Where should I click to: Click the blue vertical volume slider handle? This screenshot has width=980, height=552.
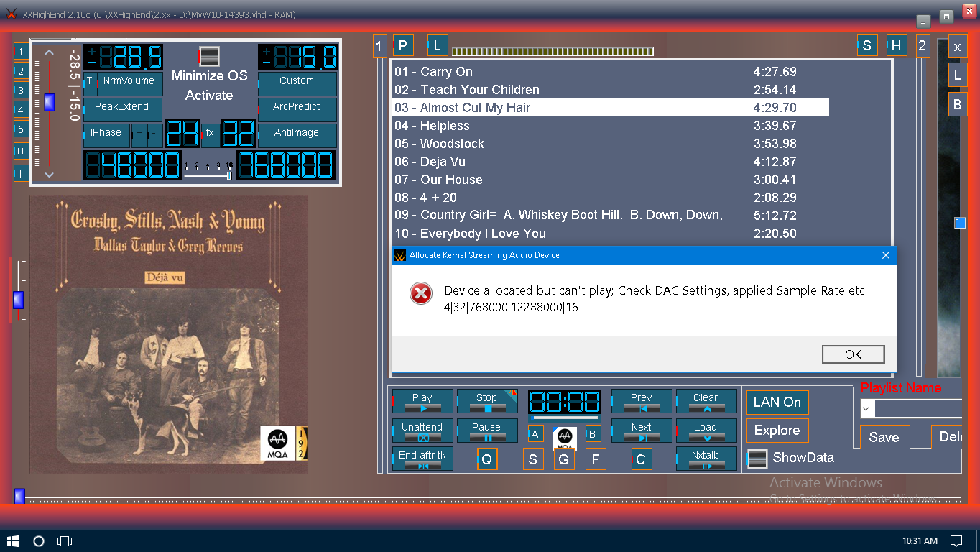(49, 102)
